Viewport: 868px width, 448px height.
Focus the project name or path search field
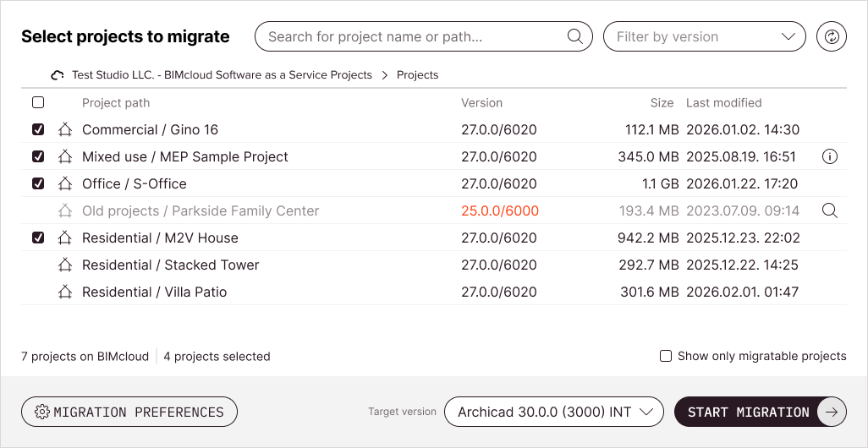click(x=424, y=36)
